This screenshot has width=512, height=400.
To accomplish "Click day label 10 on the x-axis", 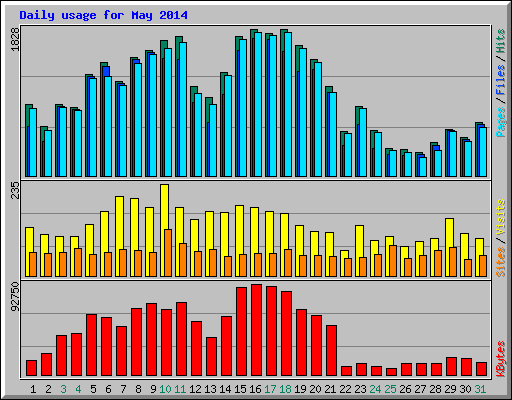I will click(165, 389).
